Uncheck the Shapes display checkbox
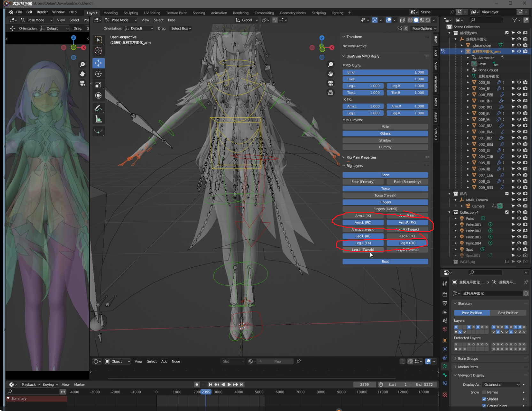 484,399
